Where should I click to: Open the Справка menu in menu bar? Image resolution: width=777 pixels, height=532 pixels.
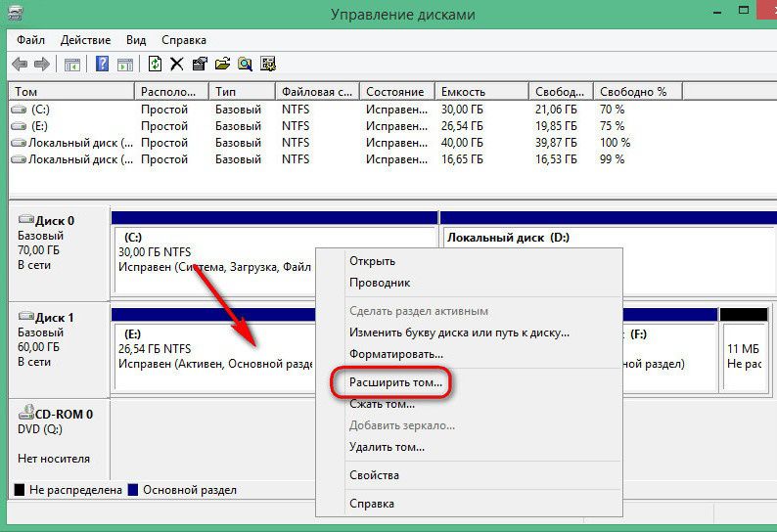(x=183, y=40)
